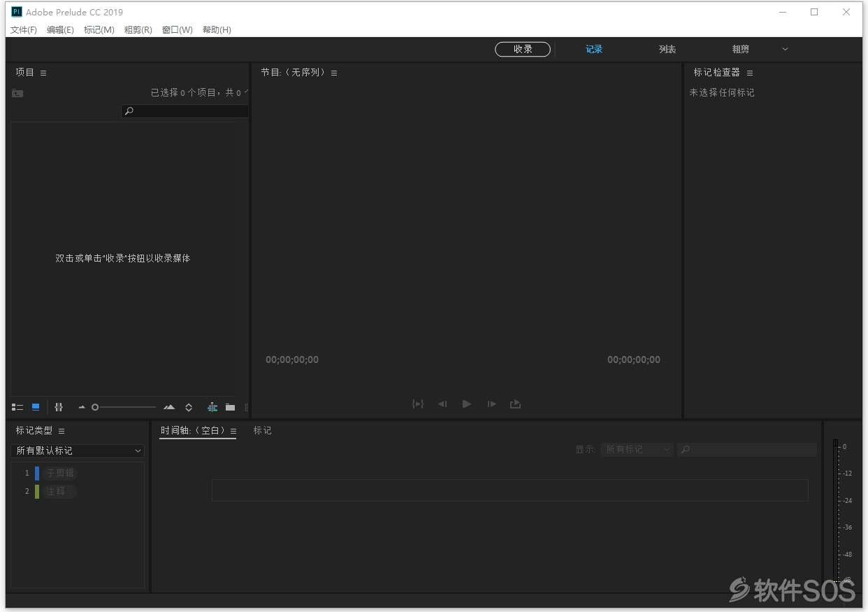Open the 节目 panel menu icon
Viewport: 868px width, 612px height.
pos(334,73)
